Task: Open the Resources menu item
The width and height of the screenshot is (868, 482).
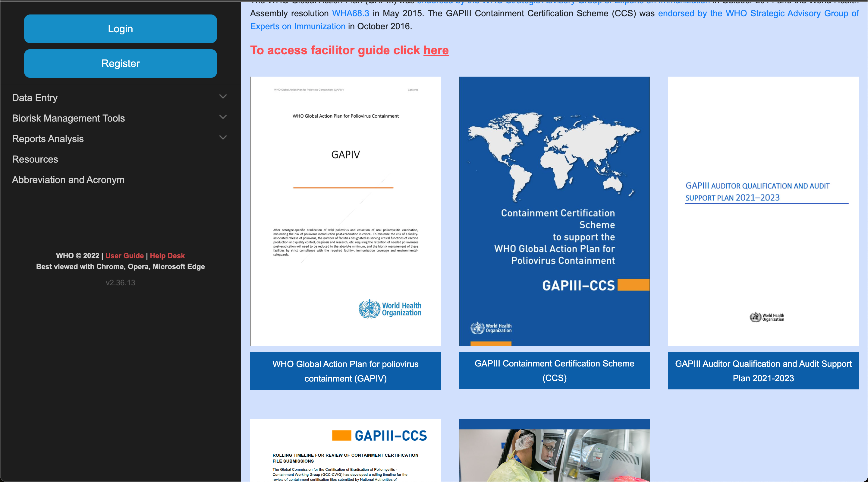Action: point(35,159)
